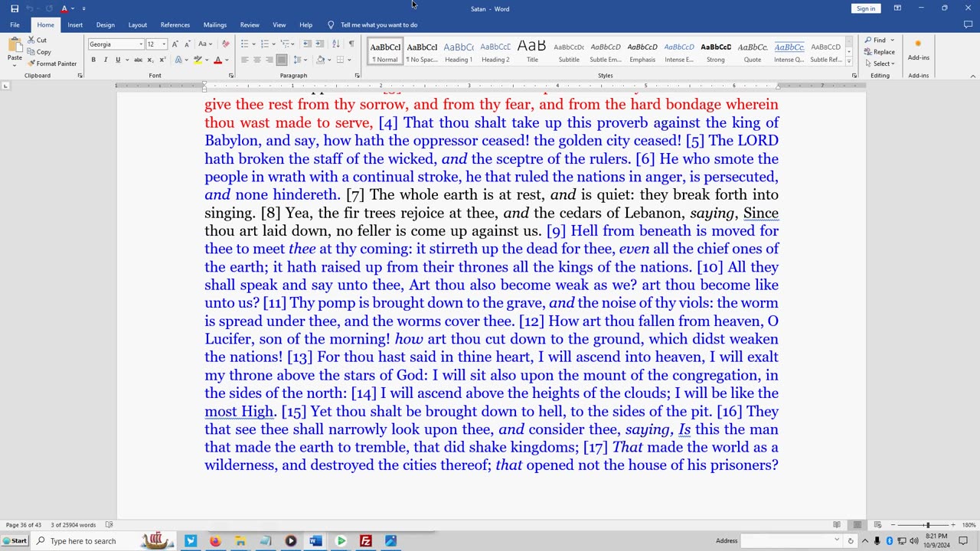Switch to the Layout tab

[x=138, y=24]
